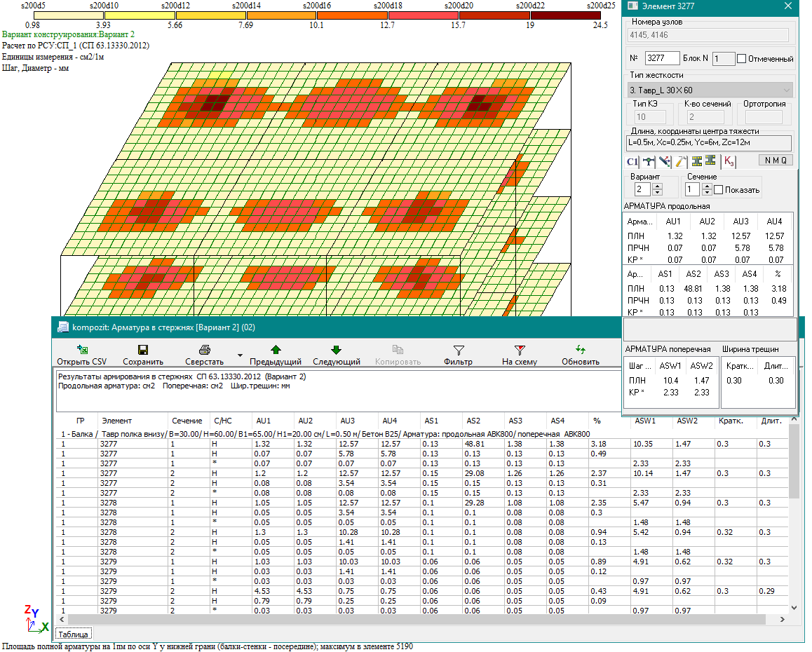
Task: Save results with the Сохранить icon
Action: (143, 349)
